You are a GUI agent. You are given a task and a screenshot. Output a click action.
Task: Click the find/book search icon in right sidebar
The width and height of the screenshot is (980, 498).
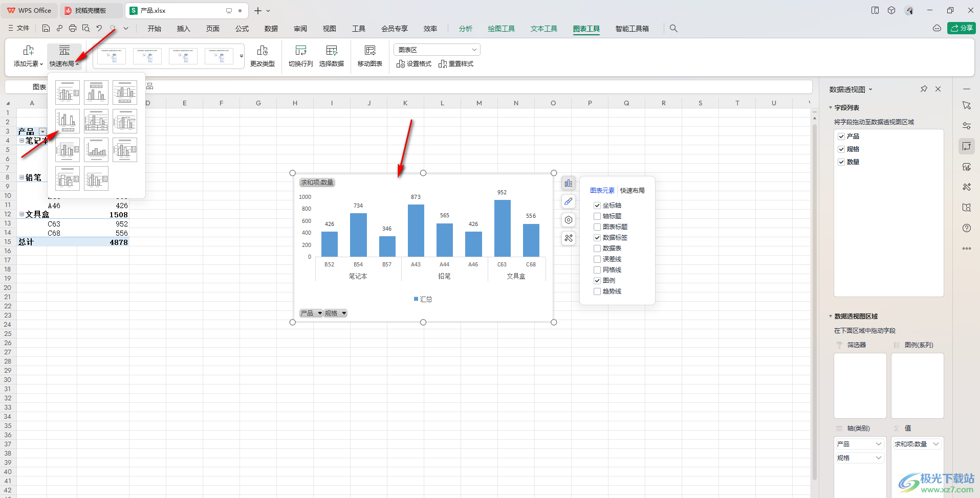(967, 208)
